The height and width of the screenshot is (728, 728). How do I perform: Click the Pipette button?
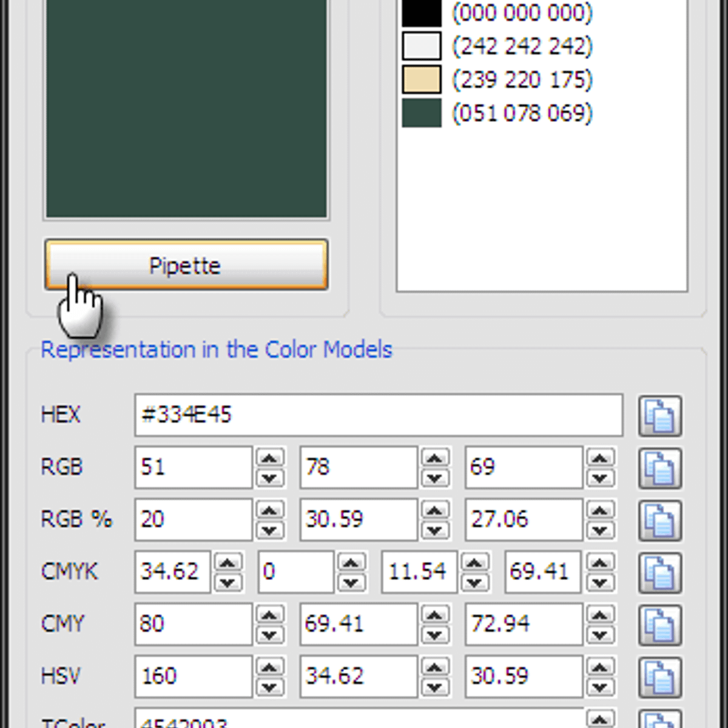[x=186, y=265]
